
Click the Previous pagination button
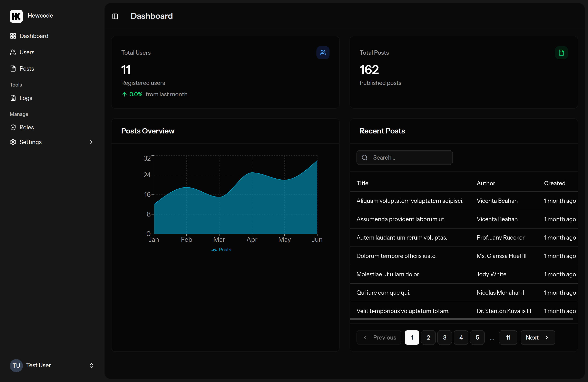click(379, 337)
